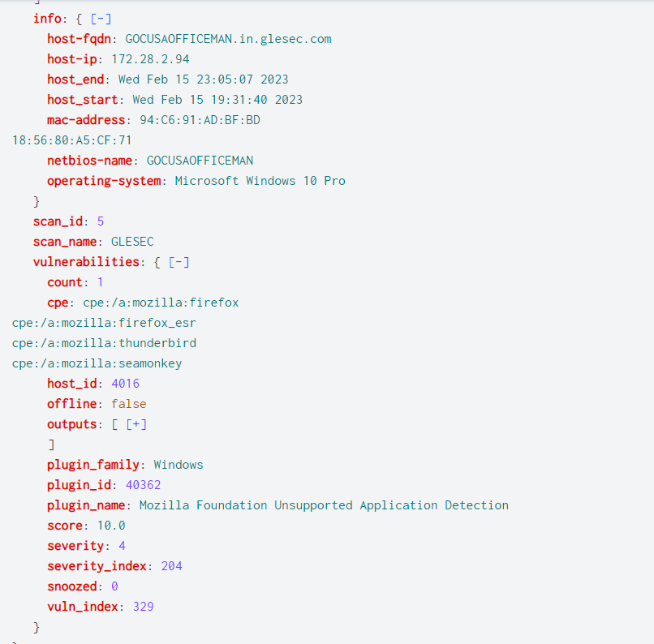Click the cpe field key
The height and width of the screenshot is (644, 654).
click(x=58, y=303)
